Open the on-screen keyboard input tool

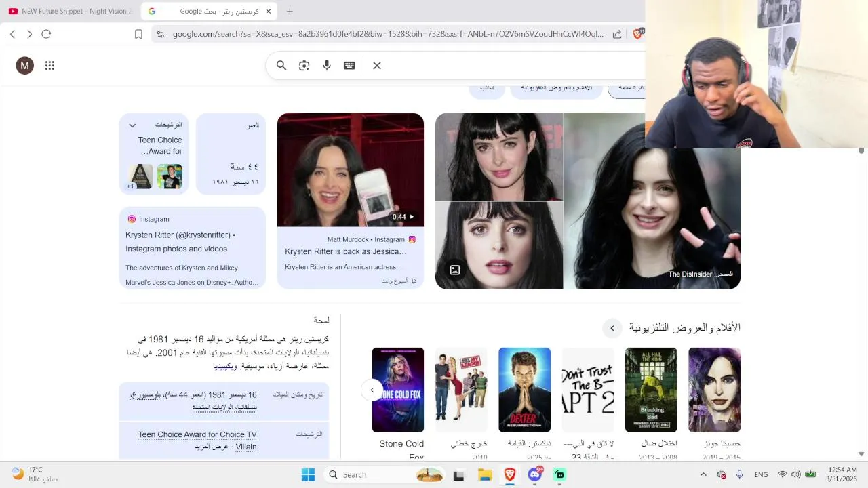pos(349,66)
